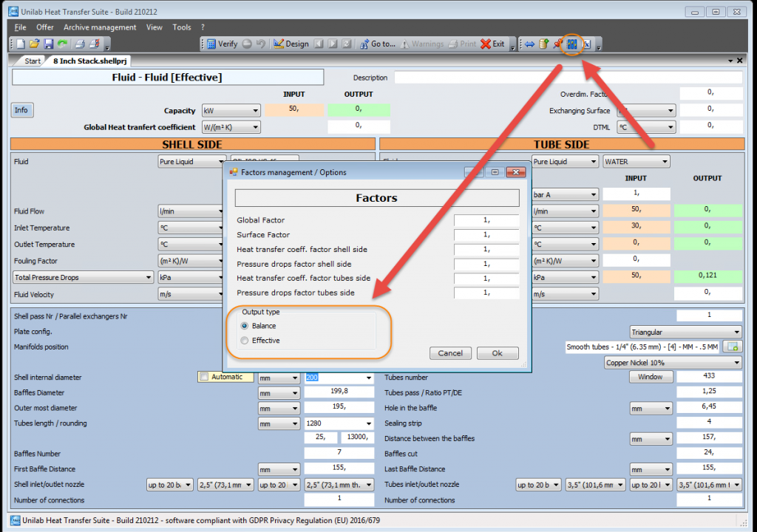Click the Verify toolbar button

coord(222,44)
